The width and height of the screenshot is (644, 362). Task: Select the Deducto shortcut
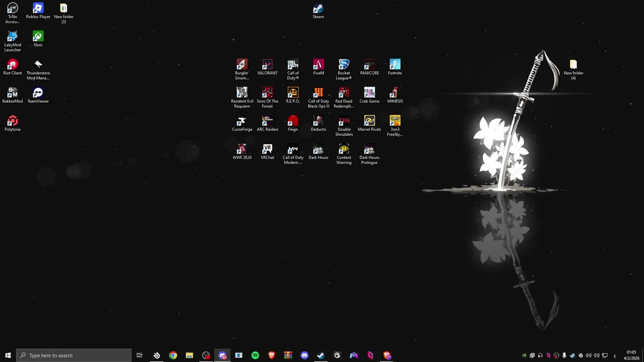click(318, 124)
